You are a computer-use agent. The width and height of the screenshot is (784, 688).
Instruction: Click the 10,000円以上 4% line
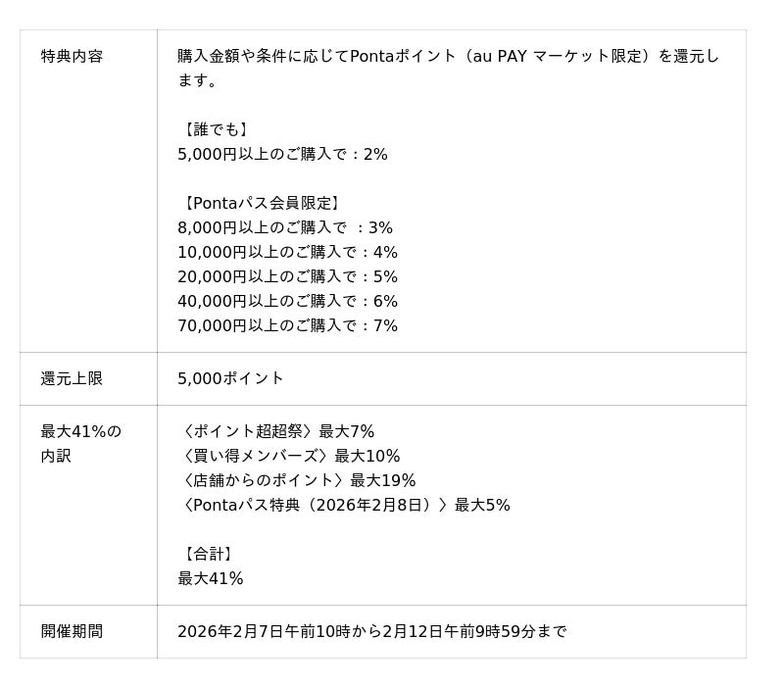287,252
